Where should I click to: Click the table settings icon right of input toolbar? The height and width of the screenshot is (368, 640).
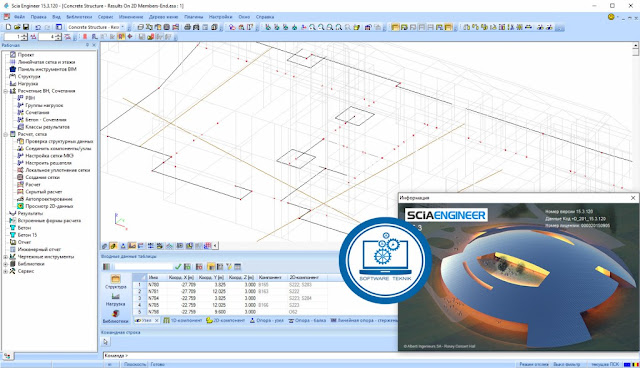tap(238, 266)
